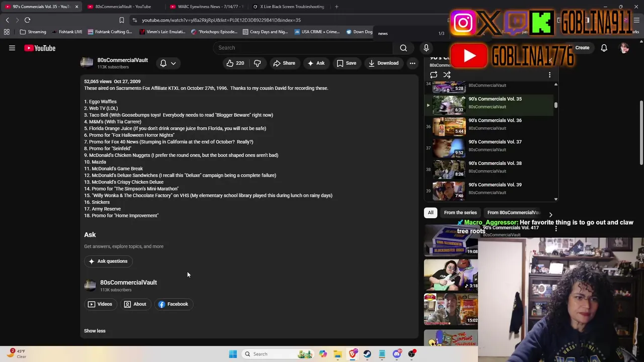Open Copilot from taskbar
The width and height of the screenshot is (644, 362).
pos(323,354)
